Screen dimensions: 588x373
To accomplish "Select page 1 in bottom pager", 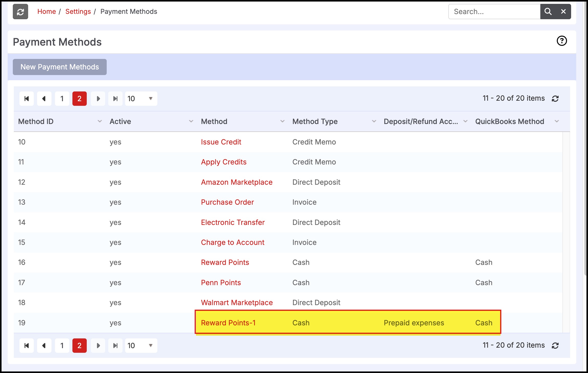I will (x=62, y=346).
